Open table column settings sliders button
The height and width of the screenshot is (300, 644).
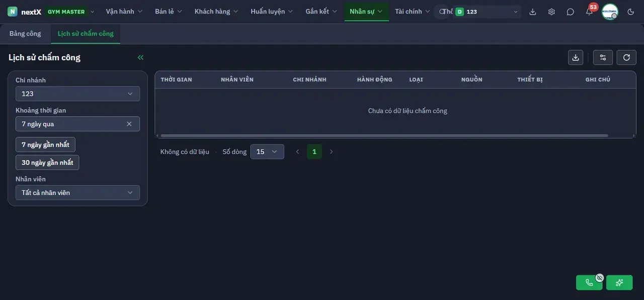(603, 57)
